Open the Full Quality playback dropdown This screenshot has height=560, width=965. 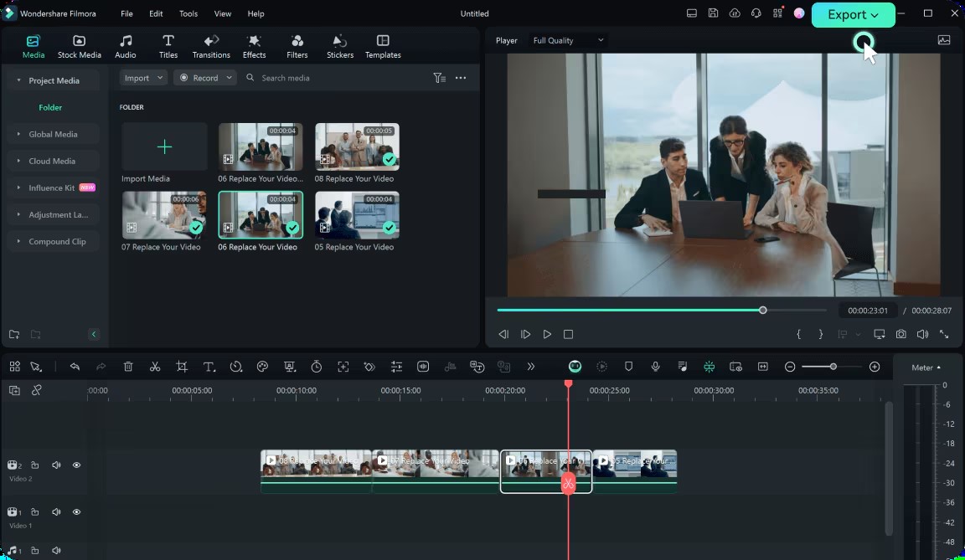[x=567, y=40]
